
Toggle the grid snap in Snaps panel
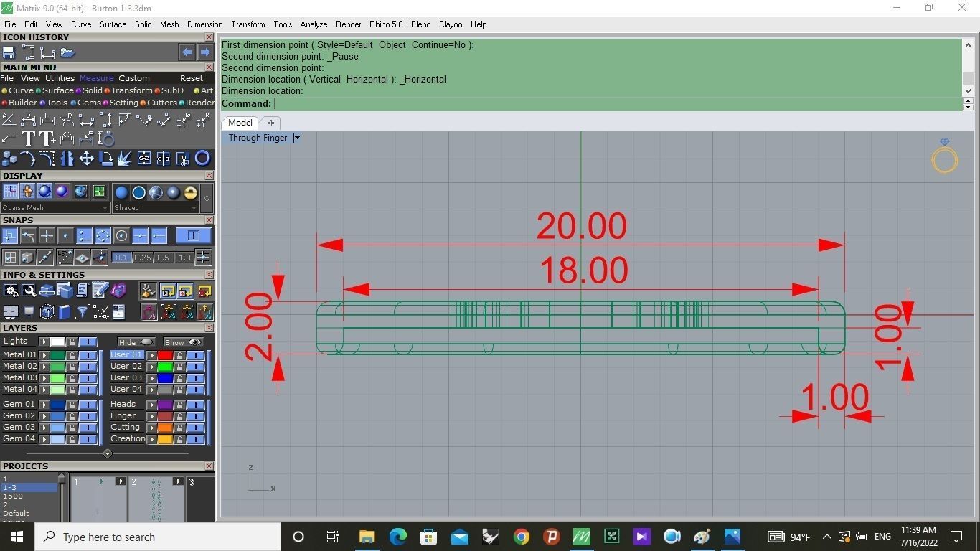point(203,257)
